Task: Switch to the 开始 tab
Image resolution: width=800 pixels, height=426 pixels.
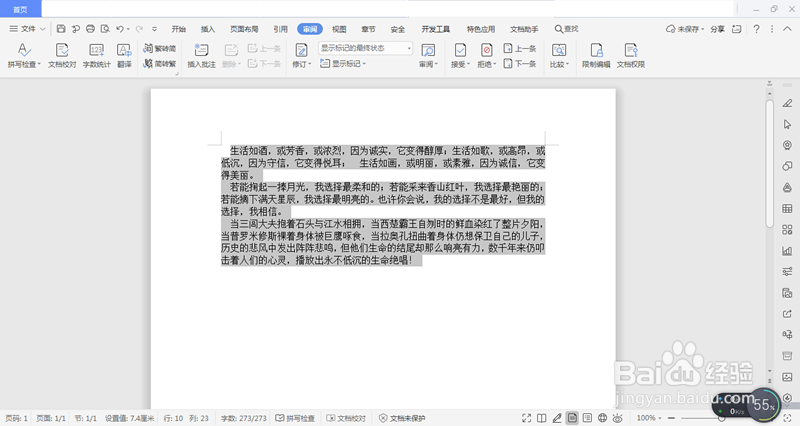Action: (178, 29)
